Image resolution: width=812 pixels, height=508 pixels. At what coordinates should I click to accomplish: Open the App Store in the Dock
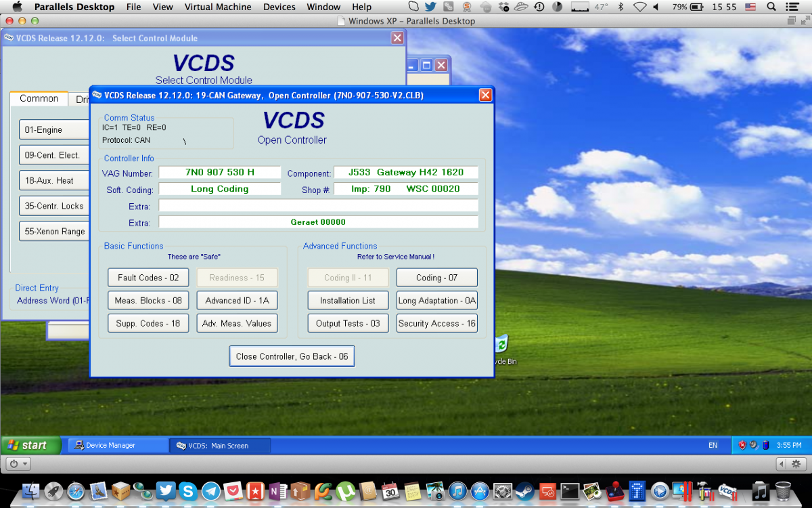click(x=480, y=491)
